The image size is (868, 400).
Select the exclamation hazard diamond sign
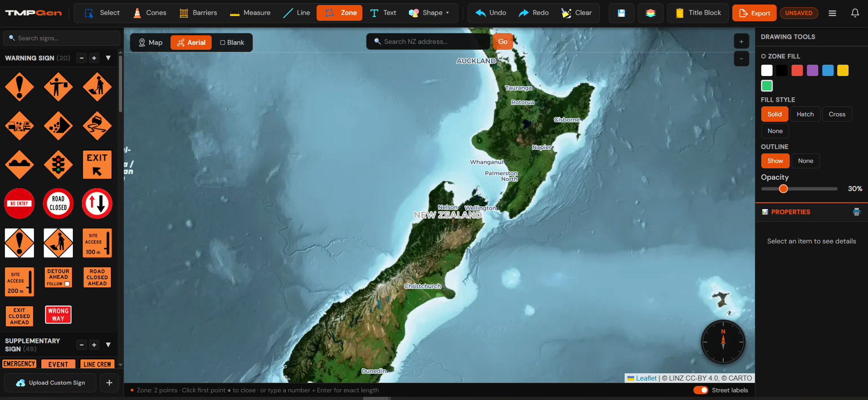(x=19, y=87)
